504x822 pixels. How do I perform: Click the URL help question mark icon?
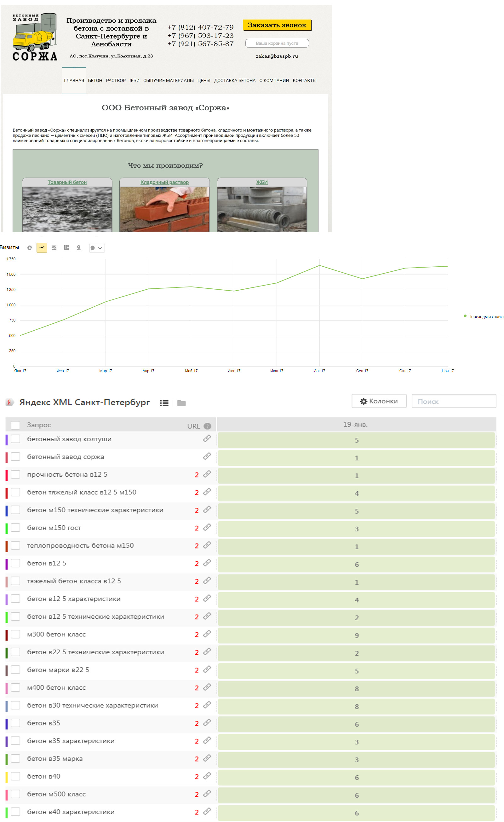[x=207, y=426]
